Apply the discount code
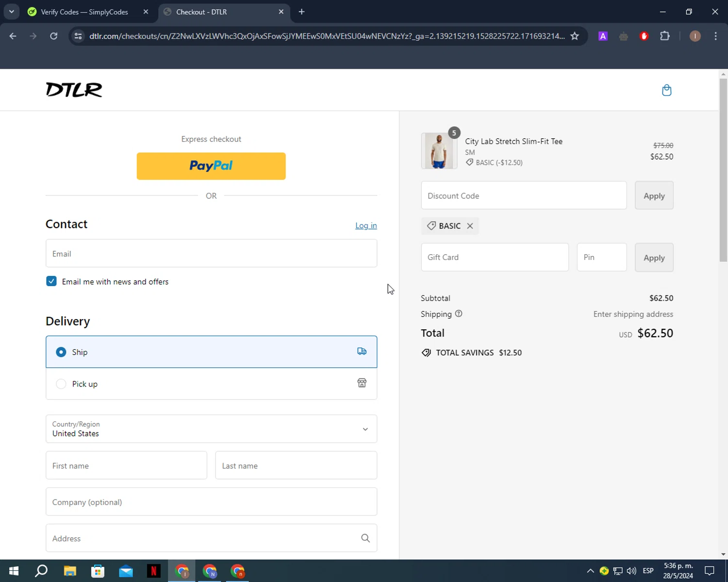Screen dimensions: 728x582 654,195
